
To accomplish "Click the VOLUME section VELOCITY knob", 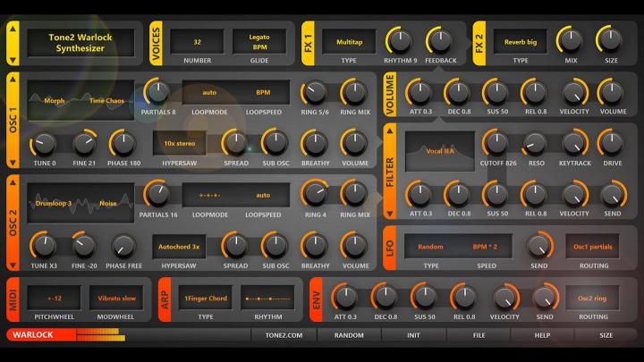I will 574,92.
